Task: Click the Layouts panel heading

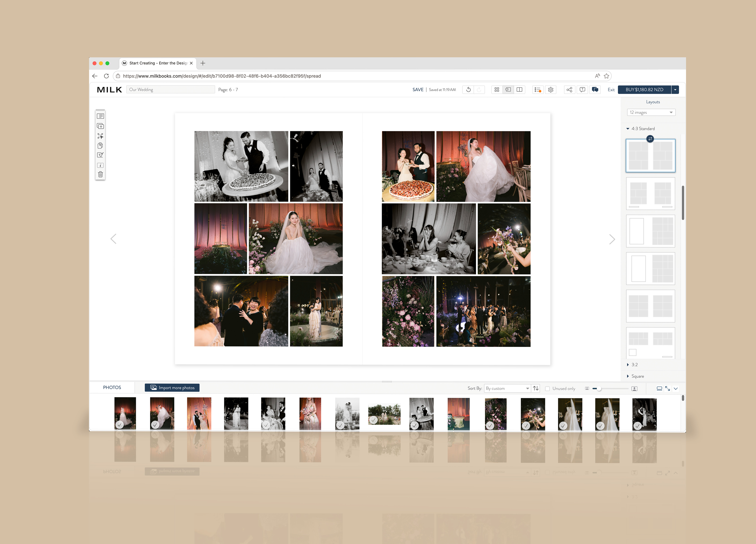Action: pos(653,102)
